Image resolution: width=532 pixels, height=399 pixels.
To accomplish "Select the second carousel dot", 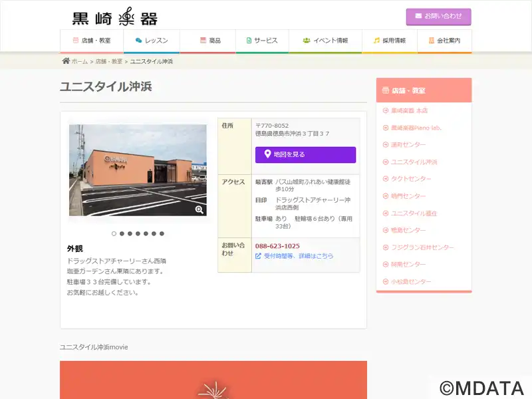I will tap(122, 233).
